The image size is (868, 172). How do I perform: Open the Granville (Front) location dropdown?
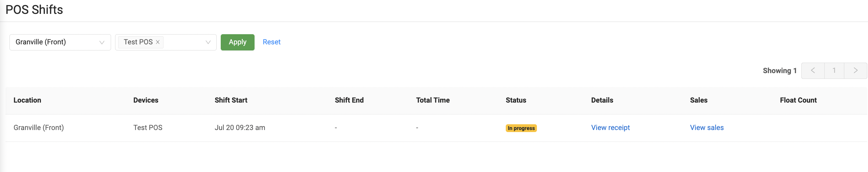[60, 42]
